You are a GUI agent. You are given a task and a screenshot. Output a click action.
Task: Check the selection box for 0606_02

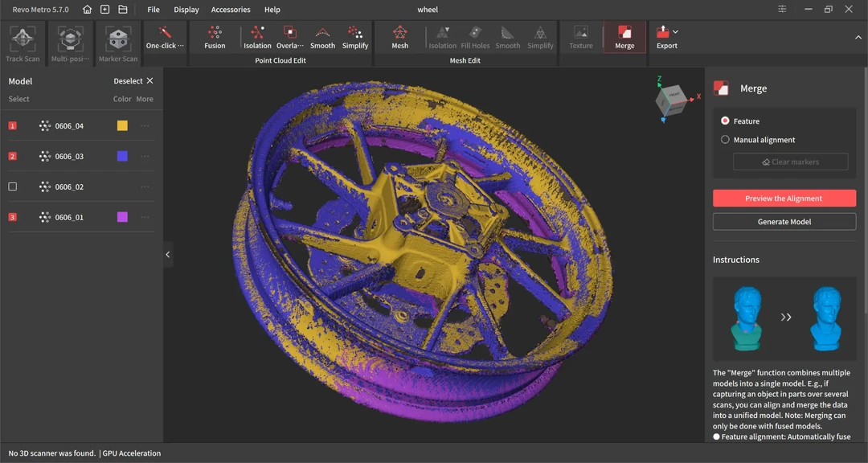13,186
